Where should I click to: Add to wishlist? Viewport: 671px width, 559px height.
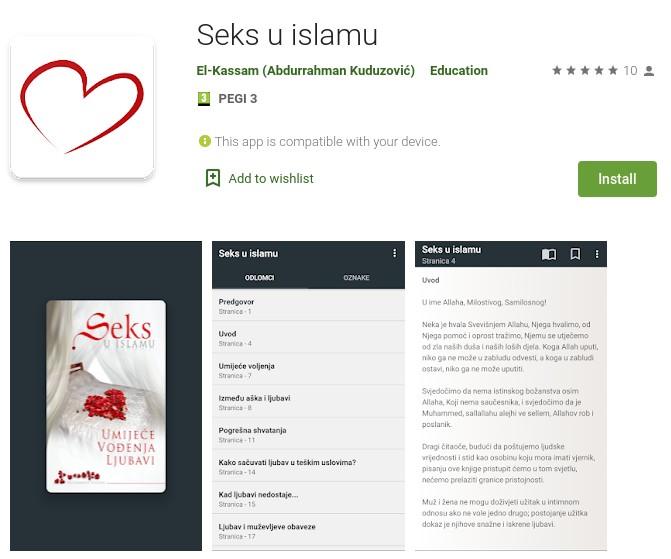(x=270, y=178)
